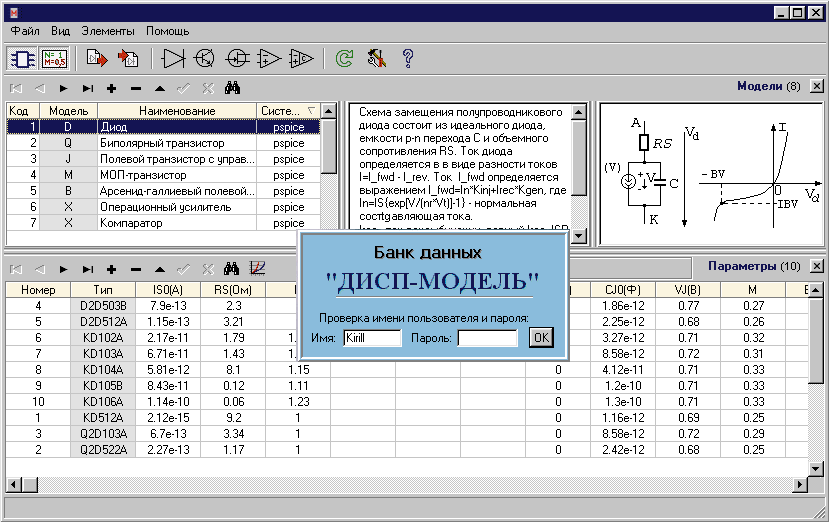Open the Вид menu

60,31
